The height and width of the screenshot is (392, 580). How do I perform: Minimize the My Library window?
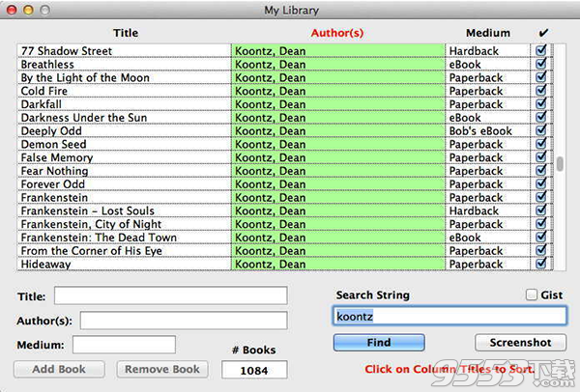point(28,10)
